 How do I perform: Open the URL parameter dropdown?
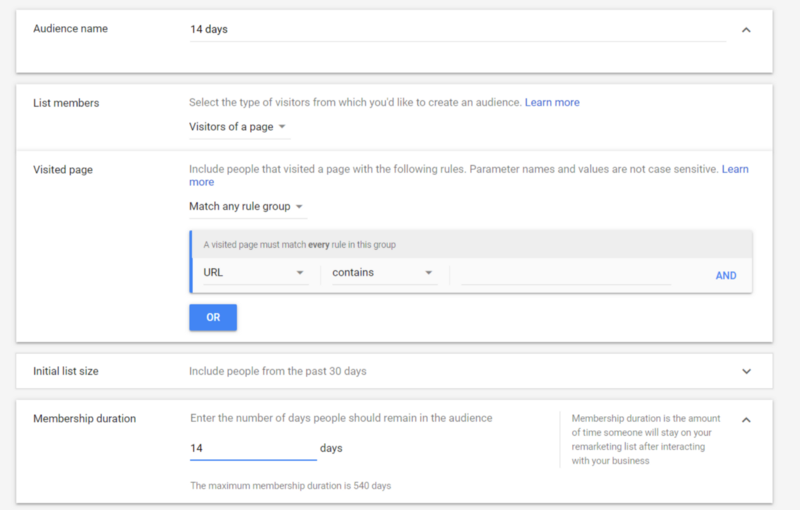point(256,273)
